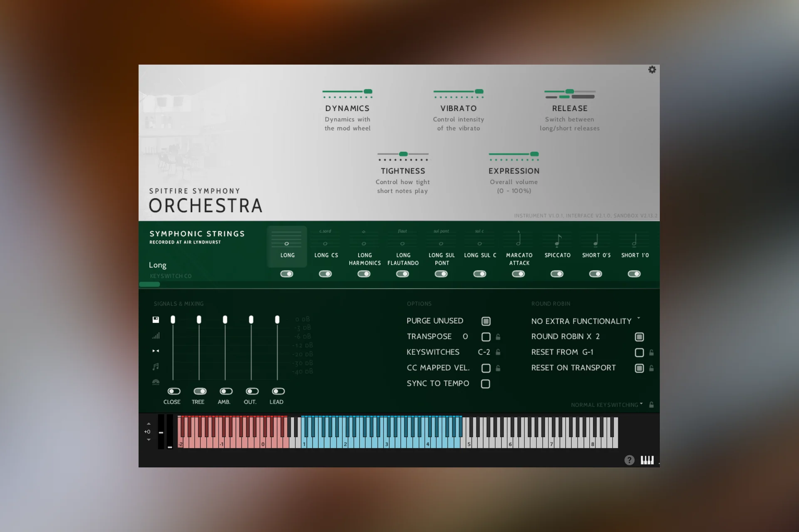799x532 pixels.
Task: Click the octave down arrow beside the keyboard
Action: pos(148,440)
